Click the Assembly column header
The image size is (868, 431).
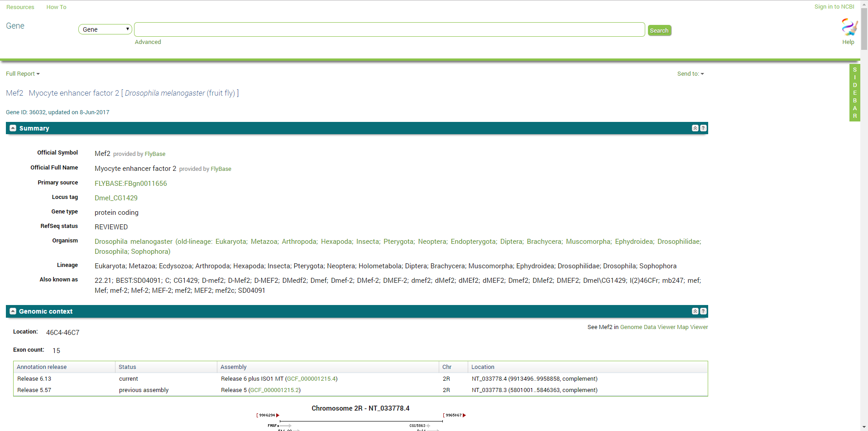[x=328, y=367]
